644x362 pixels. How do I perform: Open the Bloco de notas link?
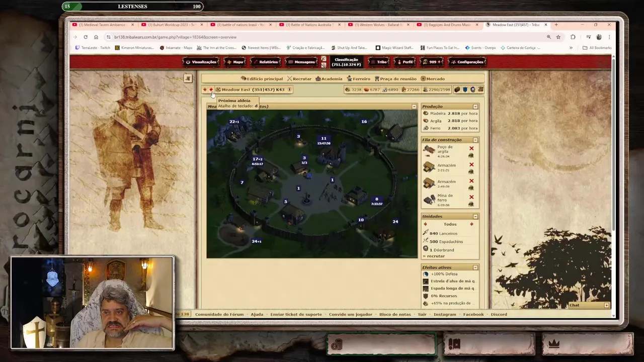tap(395, 314)
